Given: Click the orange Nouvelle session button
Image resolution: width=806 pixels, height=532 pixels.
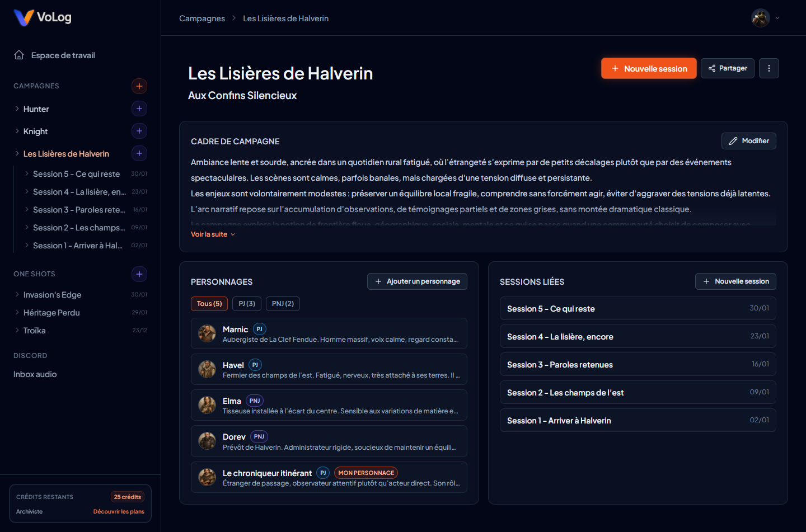Looking at the screenshot, I should tap(649, 68).
